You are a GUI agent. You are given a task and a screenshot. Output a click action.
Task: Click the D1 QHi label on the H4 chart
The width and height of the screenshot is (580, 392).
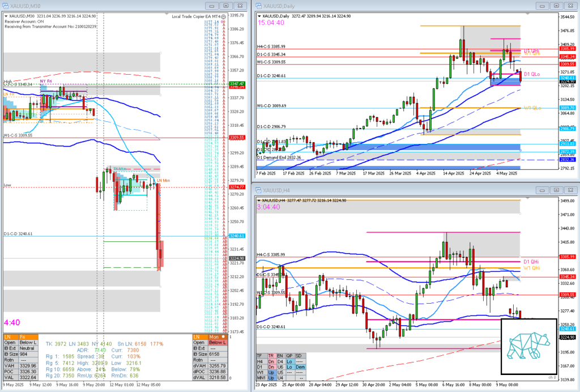click(531, 262)
